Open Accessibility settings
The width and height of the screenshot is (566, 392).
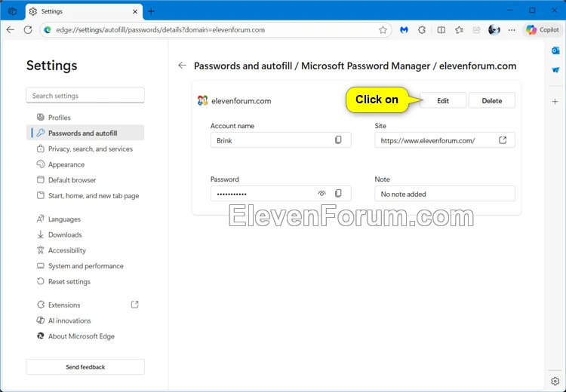85,250
